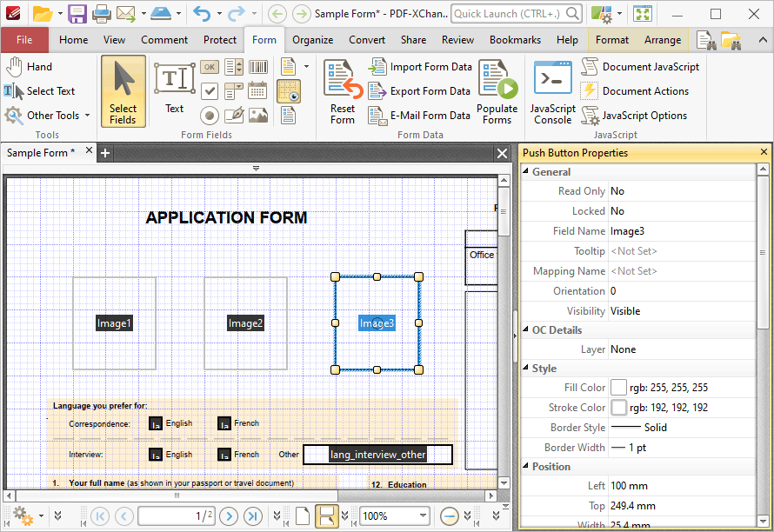Insert an image field
Screen dimensions: 774x532
pyautogui.click(x=258, y=116)
